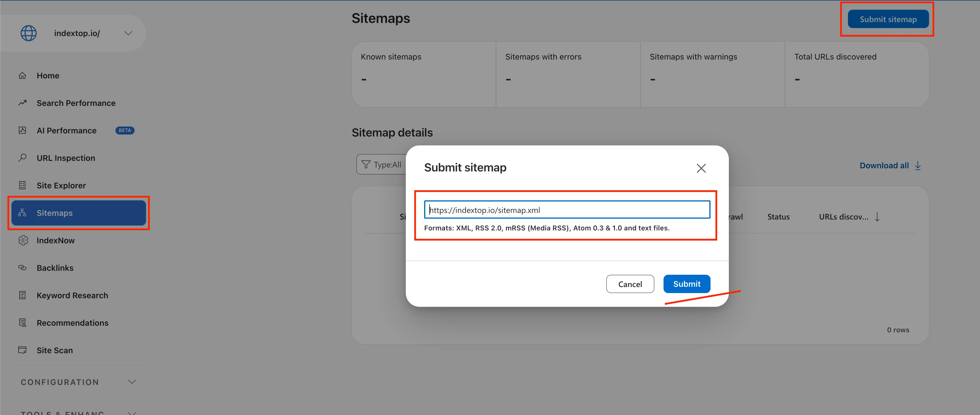
Task: Click the Status column header
Action: coord(778,217)
